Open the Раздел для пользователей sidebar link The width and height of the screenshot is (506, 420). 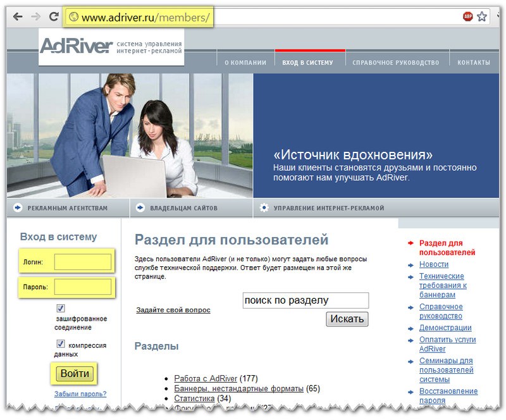[447, 247]
